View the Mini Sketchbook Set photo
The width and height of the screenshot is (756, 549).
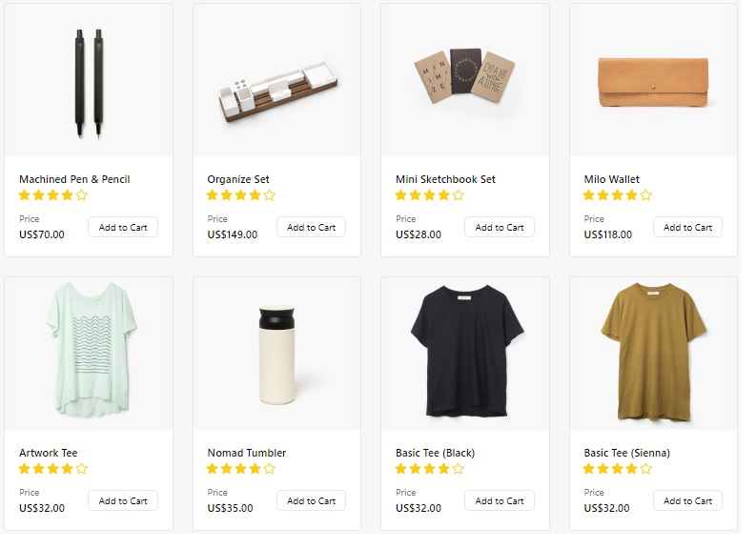click(x=465, y=80)
